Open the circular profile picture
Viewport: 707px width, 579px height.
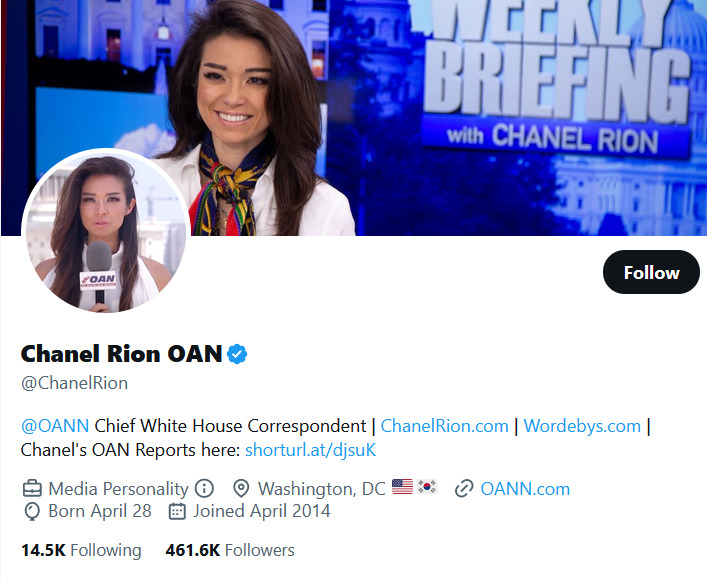click(x=106, y=231)
